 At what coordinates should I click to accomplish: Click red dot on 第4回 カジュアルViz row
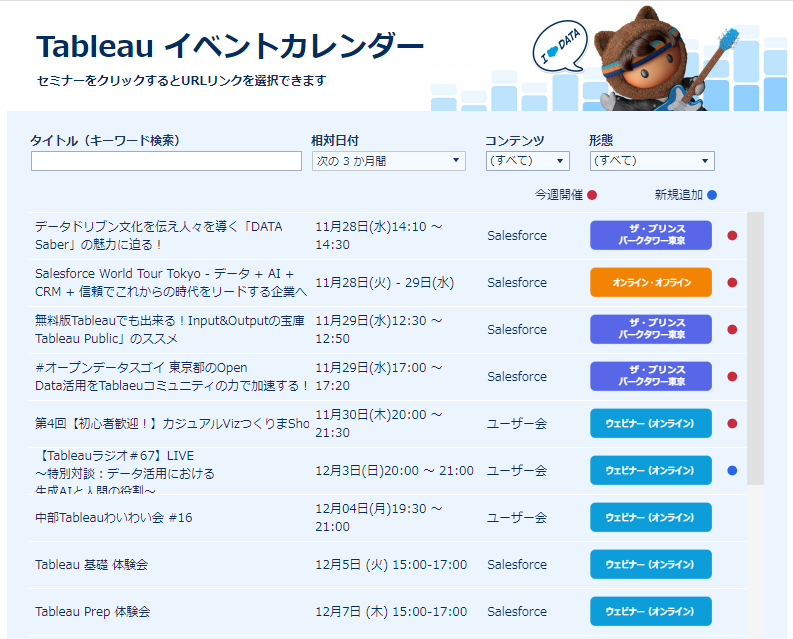[732, 423]
